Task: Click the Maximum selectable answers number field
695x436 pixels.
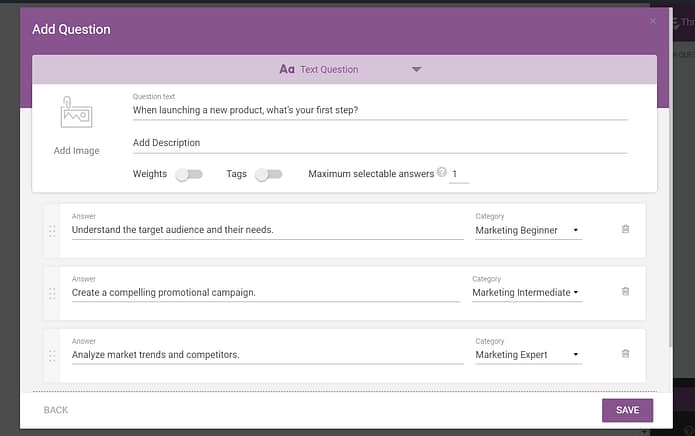Action: [x=459, y=174]
